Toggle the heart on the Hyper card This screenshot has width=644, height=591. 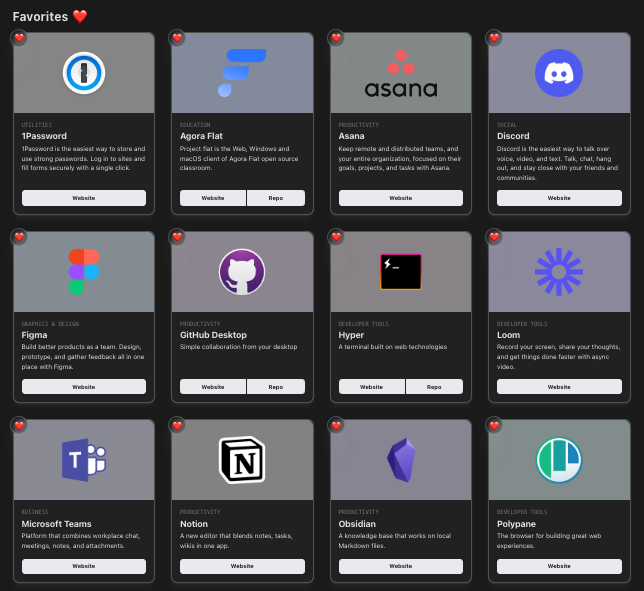point(336,237)
